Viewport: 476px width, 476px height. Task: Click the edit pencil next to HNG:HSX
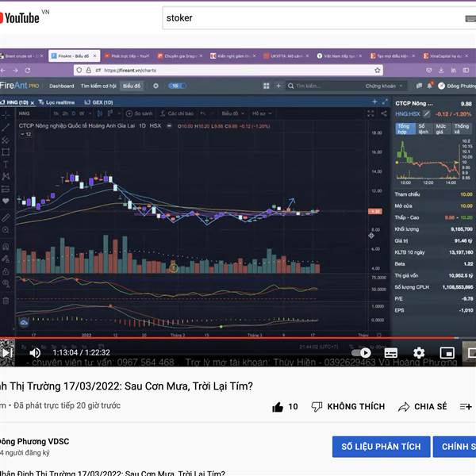(427, 114)
